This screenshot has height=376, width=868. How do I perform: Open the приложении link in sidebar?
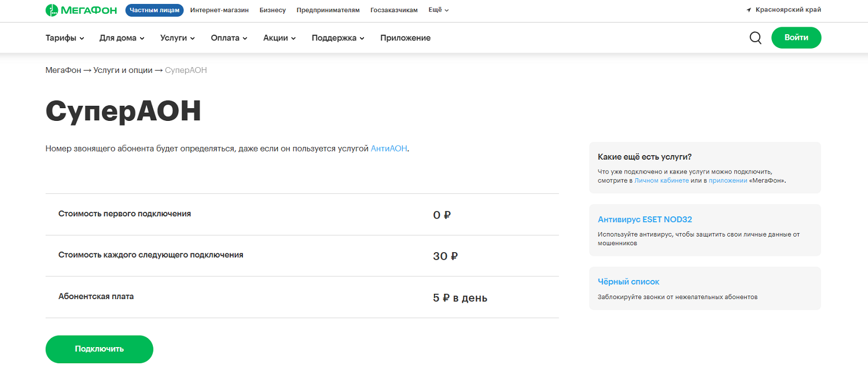tap(727, 180)
